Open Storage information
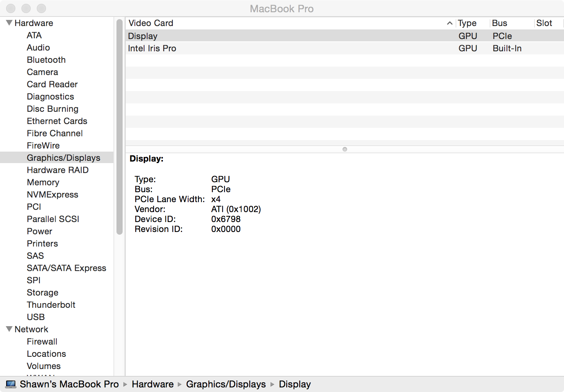The height and width of the screenshot is (392, 564). (x=43, y=292)
